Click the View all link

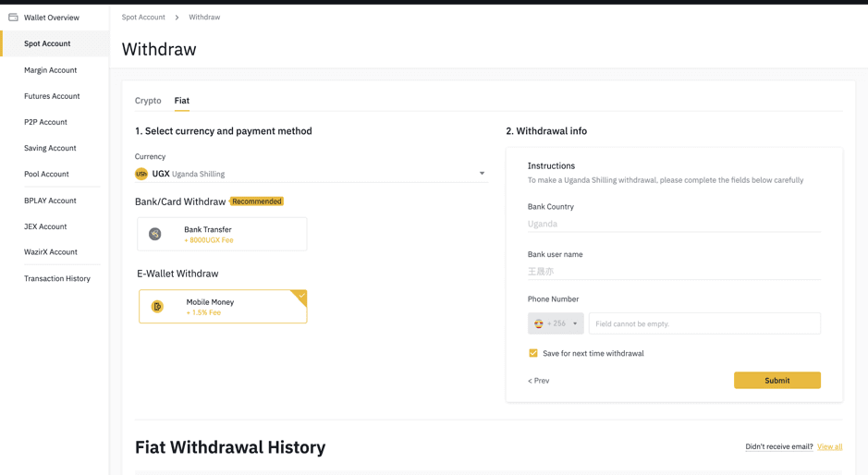click(x=829, y=446)
